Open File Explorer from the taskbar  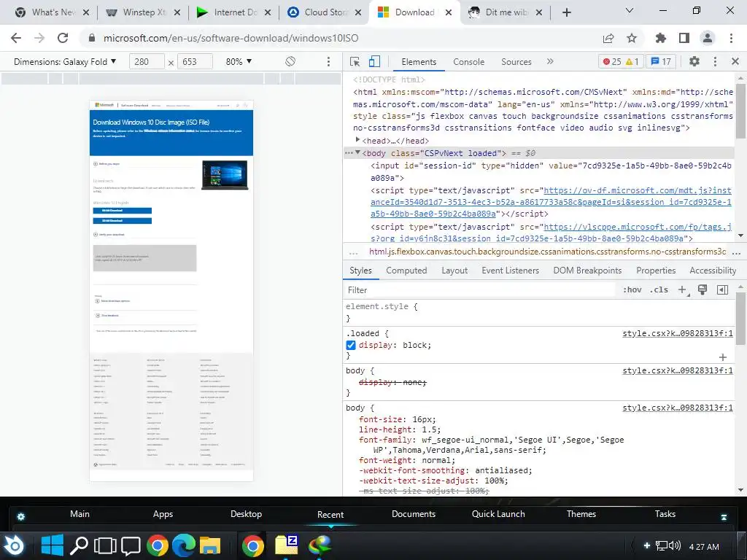(210, 545)
